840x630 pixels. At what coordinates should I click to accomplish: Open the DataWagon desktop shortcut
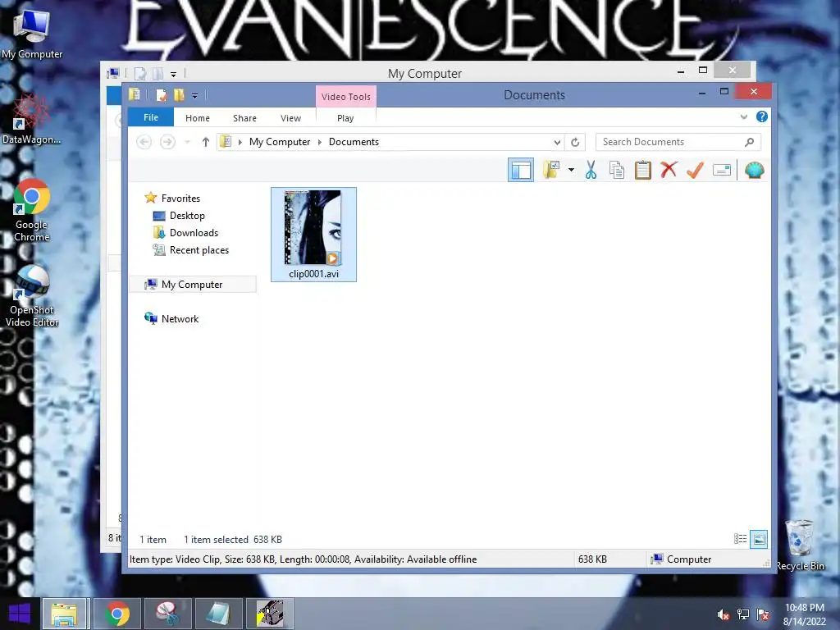click(x=31, y=119)
